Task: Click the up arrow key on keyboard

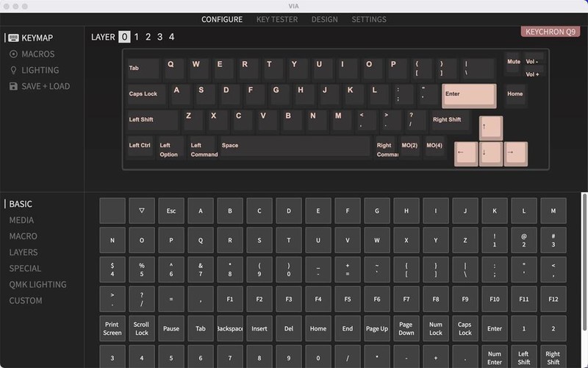Action: tap(490, 128)
